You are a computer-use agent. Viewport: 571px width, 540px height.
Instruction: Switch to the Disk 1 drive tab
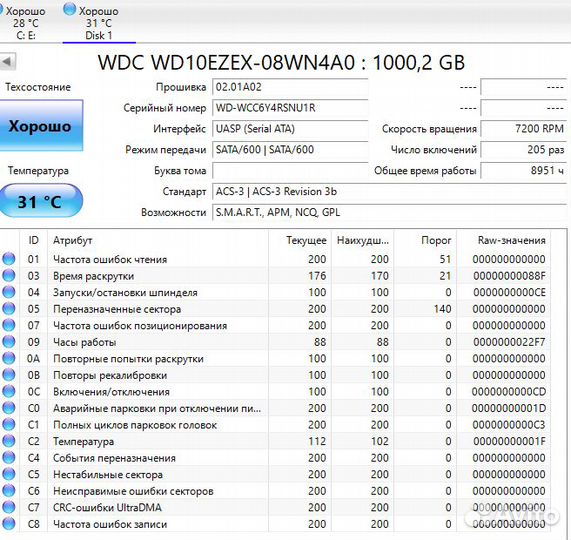[98, 23]
